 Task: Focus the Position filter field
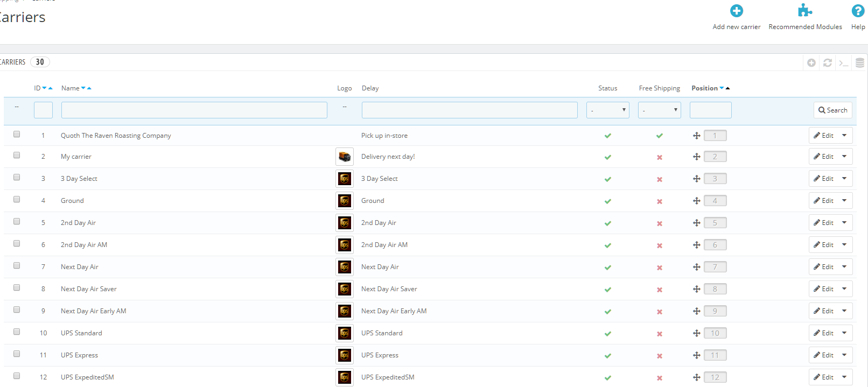click(710, 110)
